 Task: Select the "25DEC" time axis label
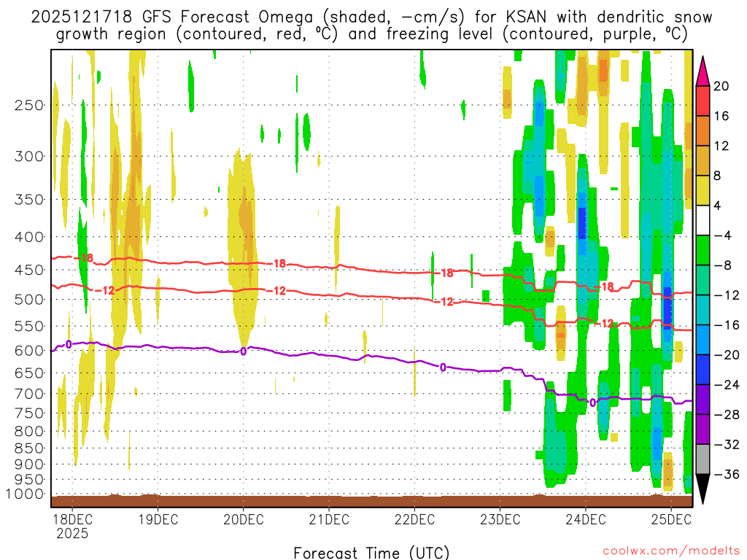point(671,519)
